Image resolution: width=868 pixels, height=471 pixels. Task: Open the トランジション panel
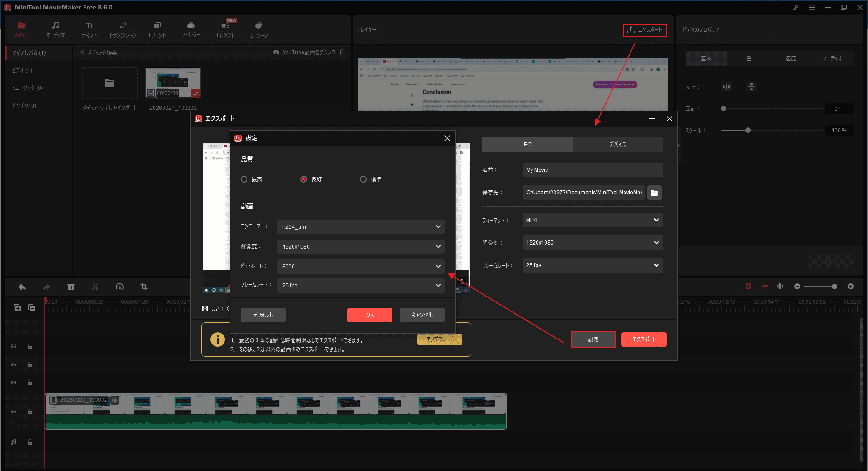point(123,29)
